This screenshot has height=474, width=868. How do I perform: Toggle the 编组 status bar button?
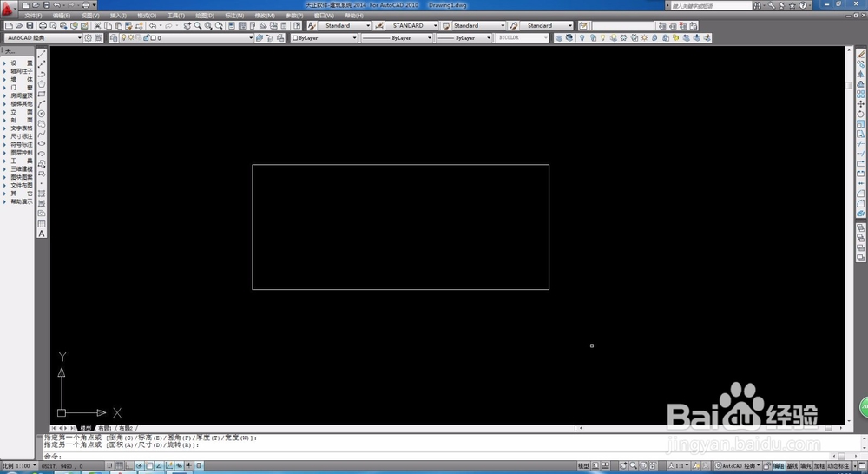click(x=779, y=466)
